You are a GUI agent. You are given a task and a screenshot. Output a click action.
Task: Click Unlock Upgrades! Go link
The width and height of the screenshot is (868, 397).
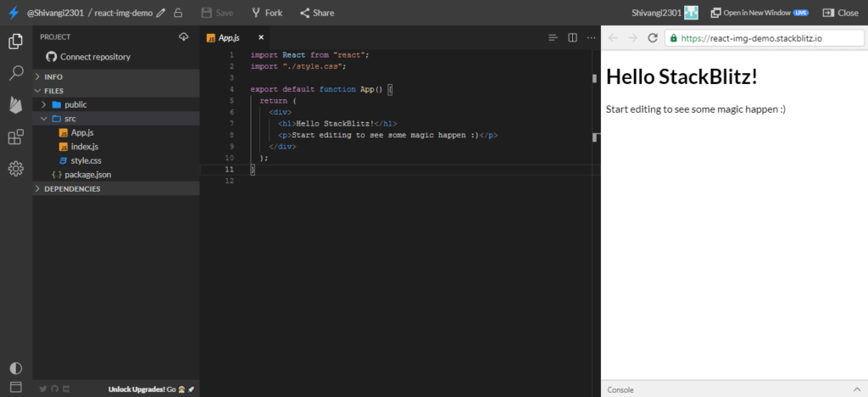151,389
